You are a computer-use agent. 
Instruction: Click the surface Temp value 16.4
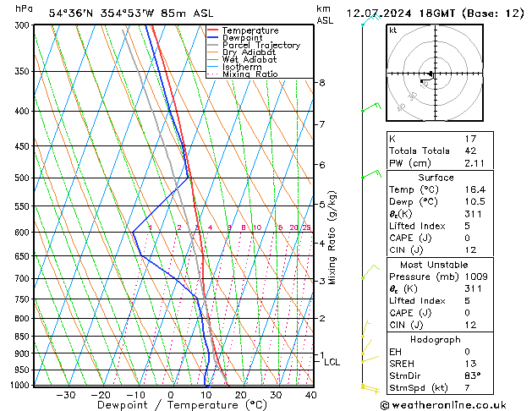[x=475, y=189]
